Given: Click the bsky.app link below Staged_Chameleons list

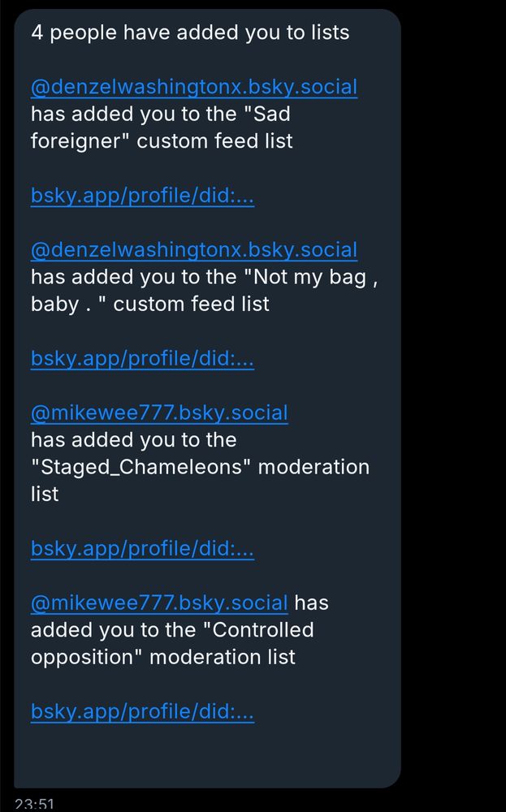Looking at the screenshot, I should point(143,549).
